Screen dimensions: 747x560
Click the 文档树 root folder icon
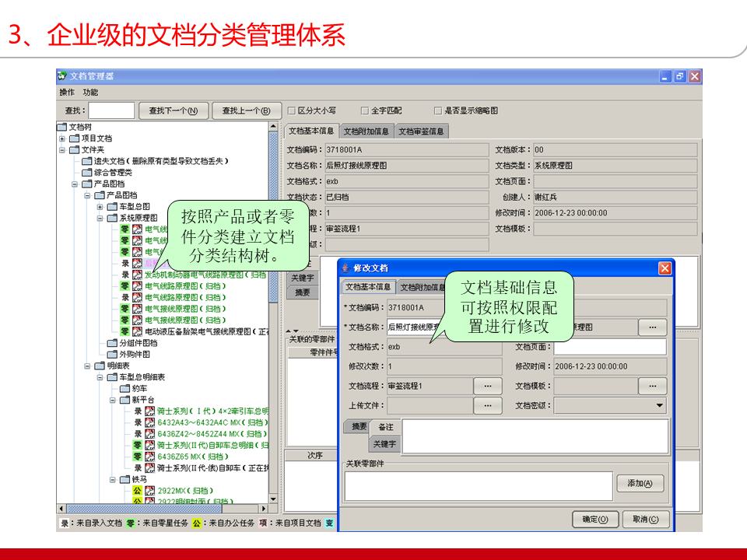tap(62, 127)
